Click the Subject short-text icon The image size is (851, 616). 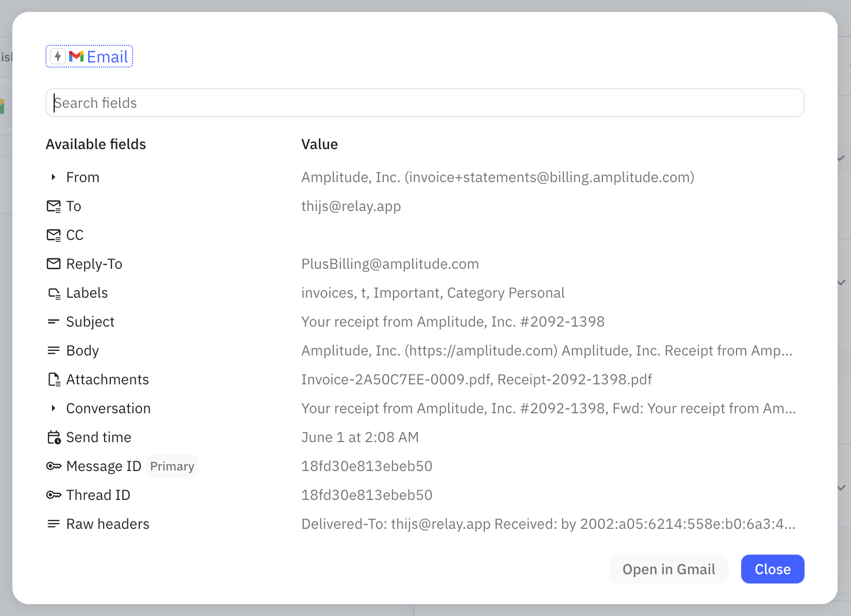[x=54, y=322]
